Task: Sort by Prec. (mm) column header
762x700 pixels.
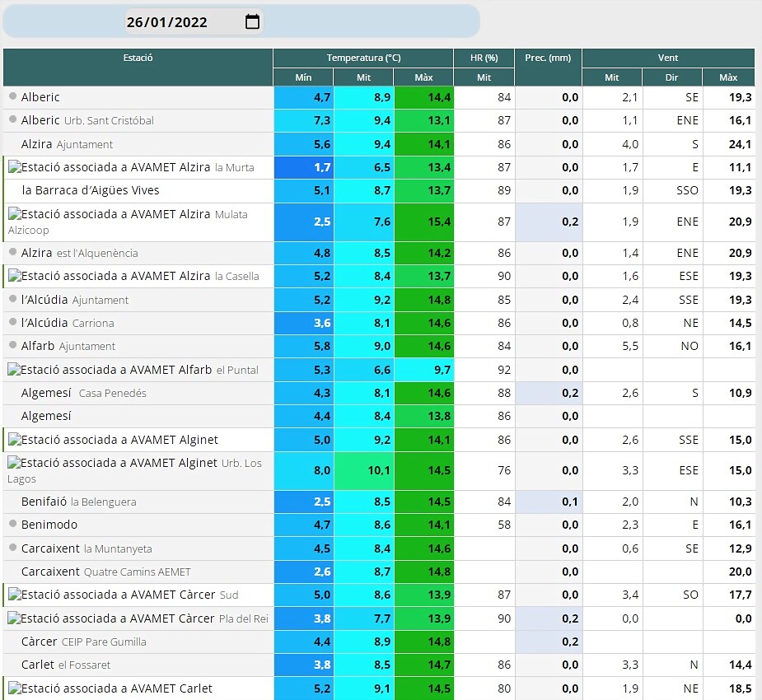Action: 548,68
